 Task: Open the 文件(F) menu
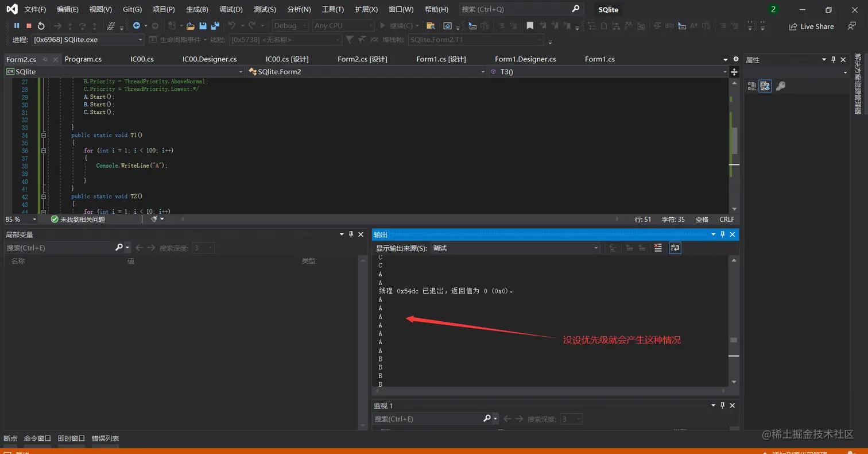pyautogui.click(x=35, y=9)
